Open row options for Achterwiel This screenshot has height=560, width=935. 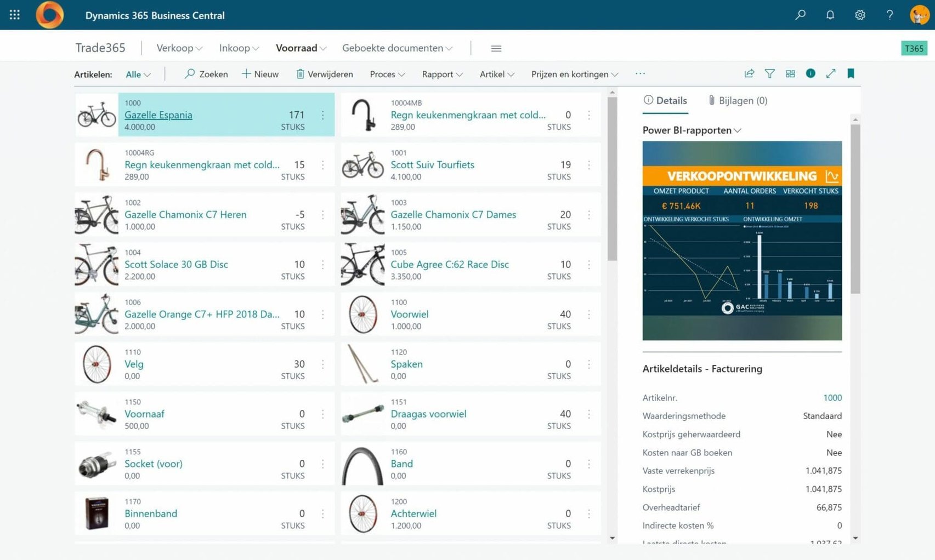(589, 514)
